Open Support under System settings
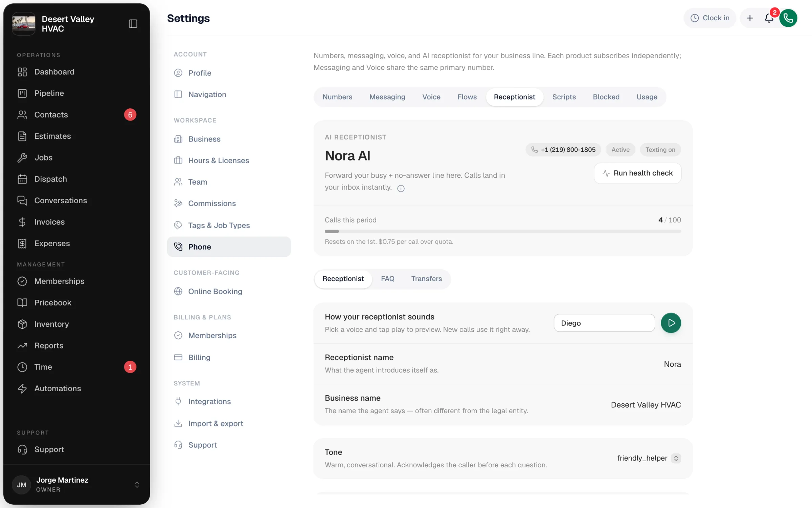The image size is (812, 508). click(229, 445)
